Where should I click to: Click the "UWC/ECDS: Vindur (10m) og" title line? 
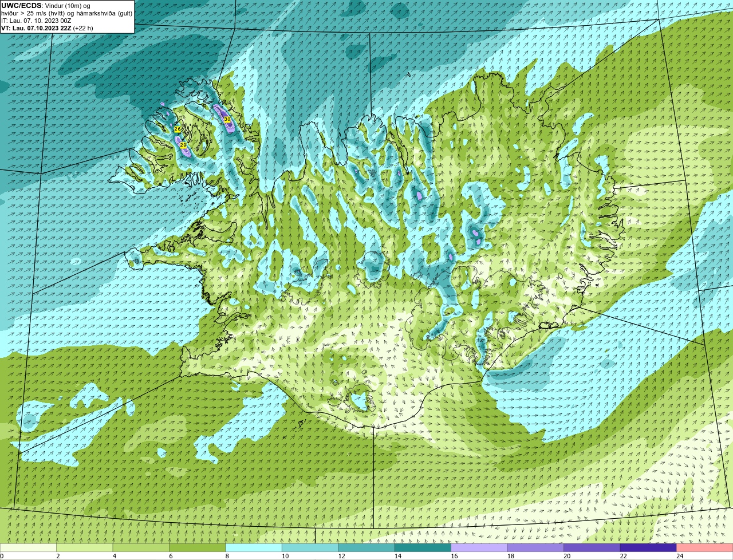(46, 6)
